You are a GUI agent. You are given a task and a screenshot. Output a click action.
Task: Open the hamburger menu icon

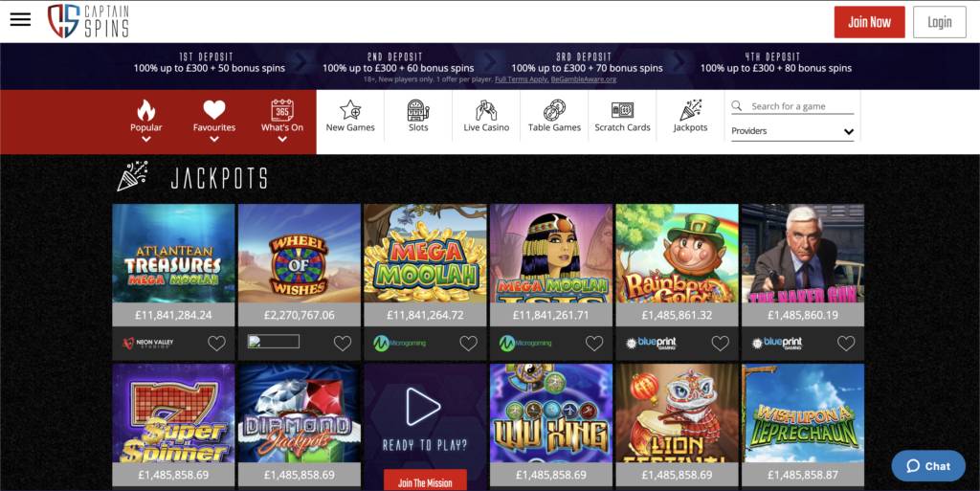click(x=20, y=19)
